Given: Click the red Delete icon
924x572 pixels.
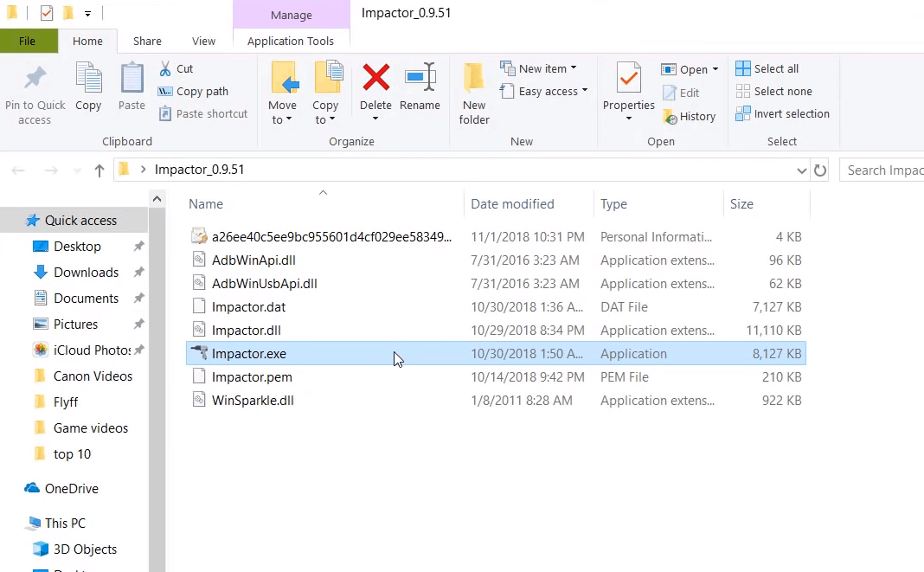Looking at the screenshot, I should 375,79.
